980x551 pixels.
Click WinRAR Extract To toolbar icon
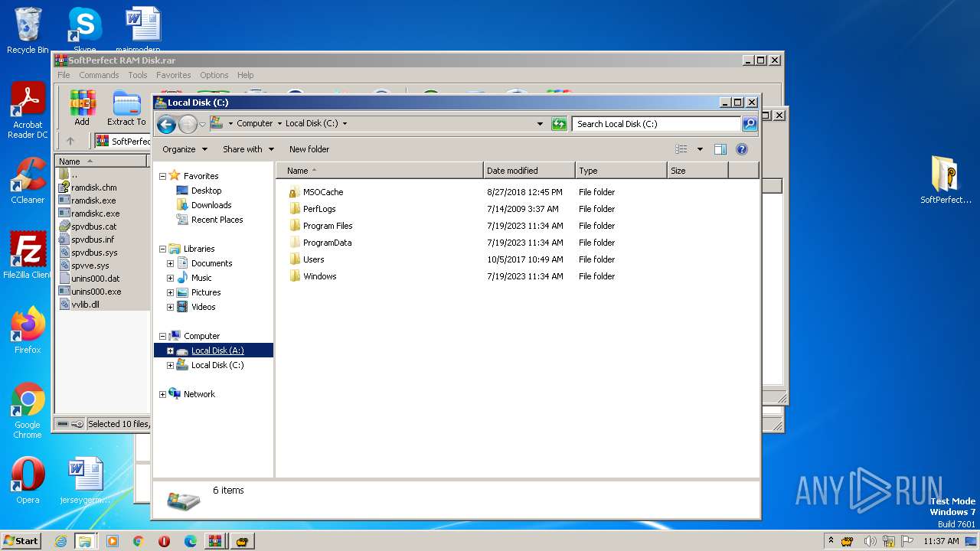click(126, 108)
